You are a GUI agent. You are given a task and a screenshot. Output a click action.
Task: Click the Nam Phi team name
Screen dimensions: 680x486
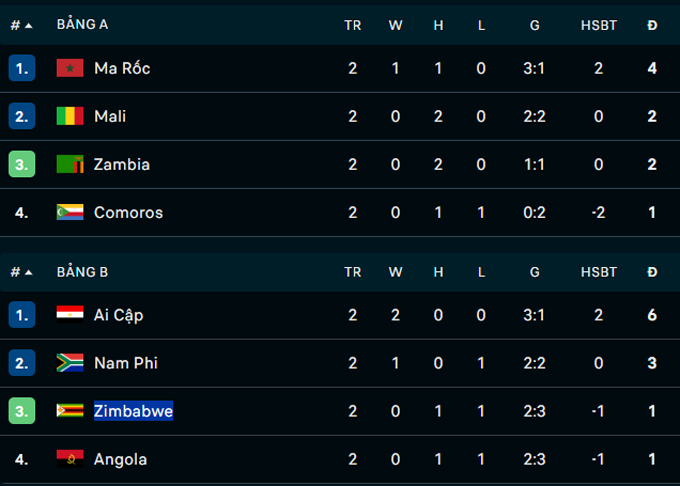(125, 363)
